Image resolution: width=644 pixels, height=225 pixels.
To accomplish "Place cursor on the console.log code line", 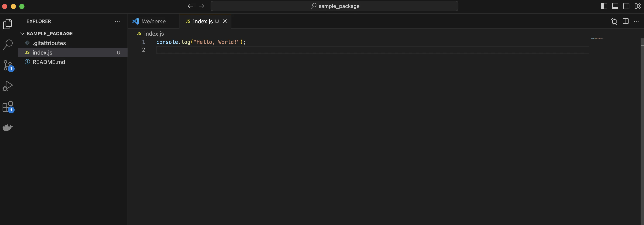I will (201, 42).
